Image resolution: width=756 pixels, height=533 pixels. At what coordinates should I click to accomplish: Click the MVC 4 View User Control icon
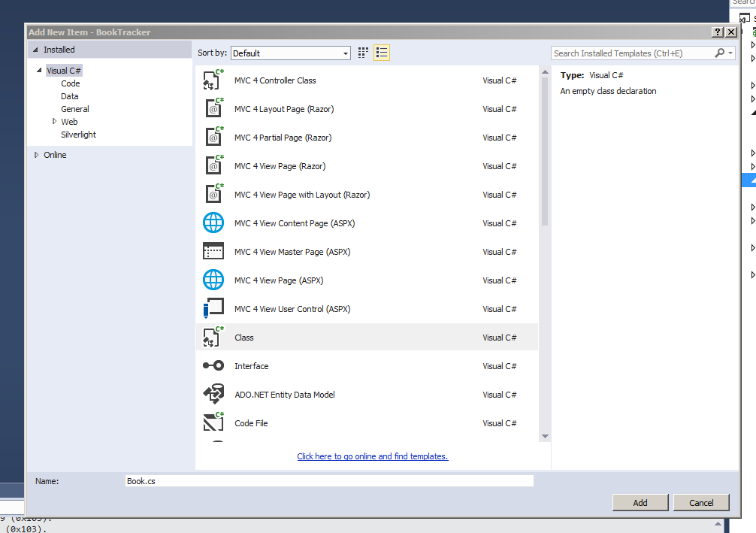coord(213,308)
